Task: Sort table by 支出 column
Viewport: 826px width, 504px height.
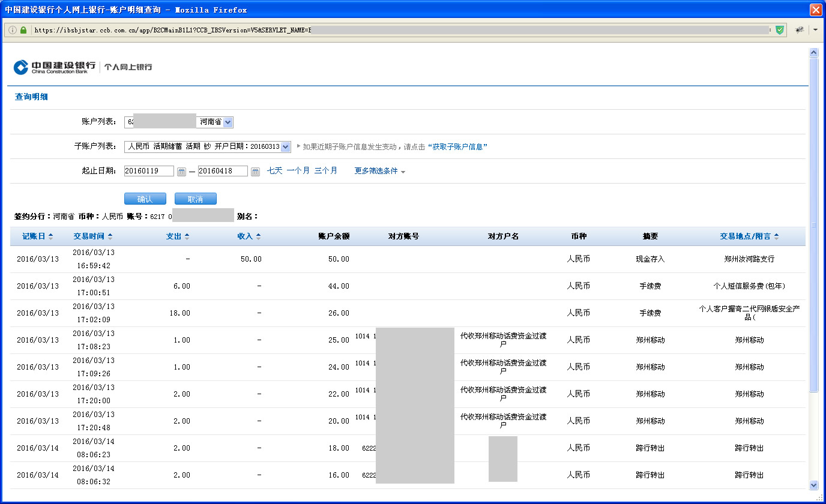Action: tap(178, 236)
